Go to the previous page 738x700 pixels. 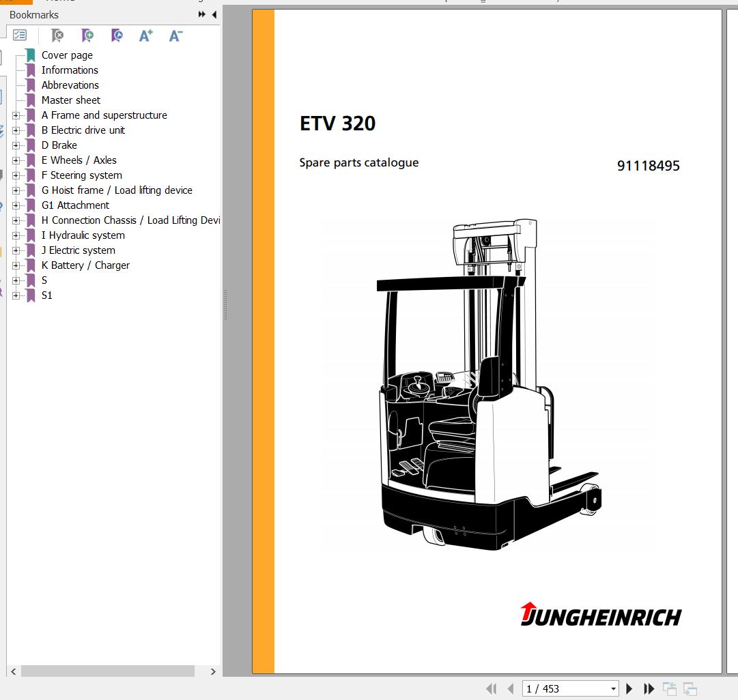(x=511, y=688)
